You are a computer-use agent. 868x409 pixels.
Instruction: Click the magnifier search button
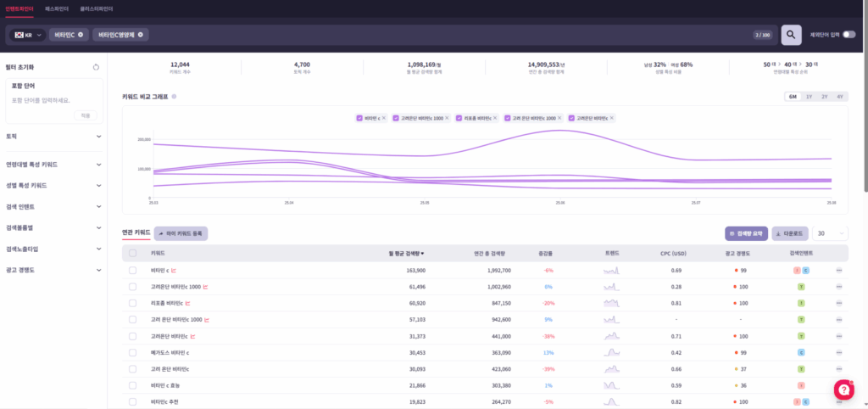click(x=790, y=34)
